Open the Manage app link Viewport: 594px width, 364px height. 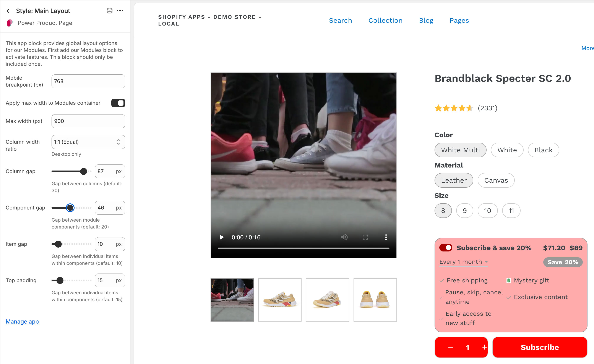pyautogui.click(x=22, y=321)
